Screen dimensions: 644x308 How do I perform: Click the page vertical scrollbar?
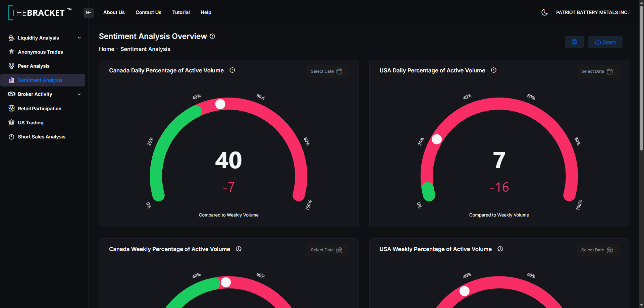[x=641, y=78]
